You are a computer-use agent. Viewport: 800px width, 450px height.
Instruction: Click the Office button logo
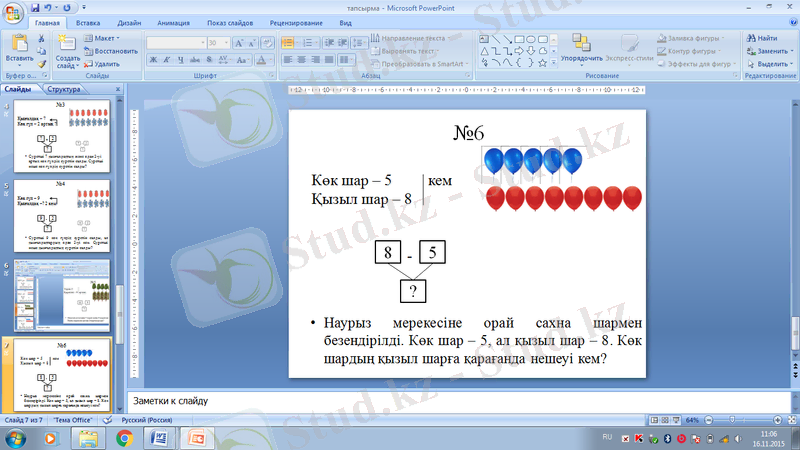(14, 14)
